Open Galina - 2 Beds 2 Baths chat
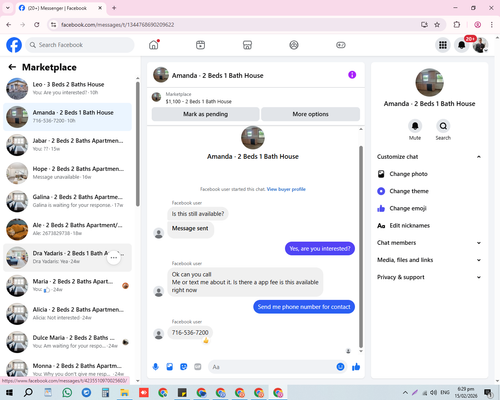500x400 pixels. click(x=68, y=201)
